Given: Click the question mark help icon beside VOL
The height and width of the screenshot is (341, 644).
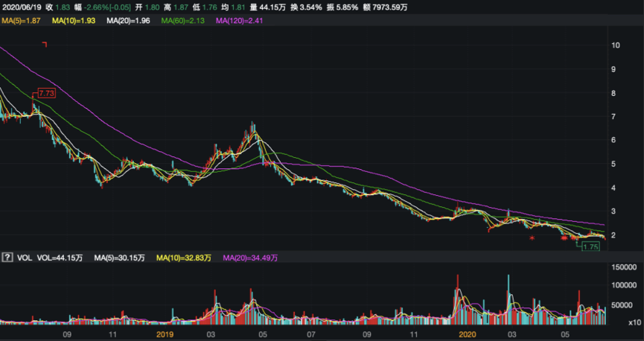Looking at the screenshot, I should [8, 258].
